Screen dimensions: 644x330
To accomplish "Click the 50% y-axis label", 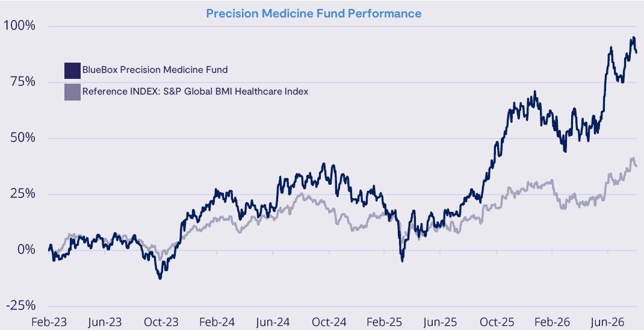I will 23,138.
